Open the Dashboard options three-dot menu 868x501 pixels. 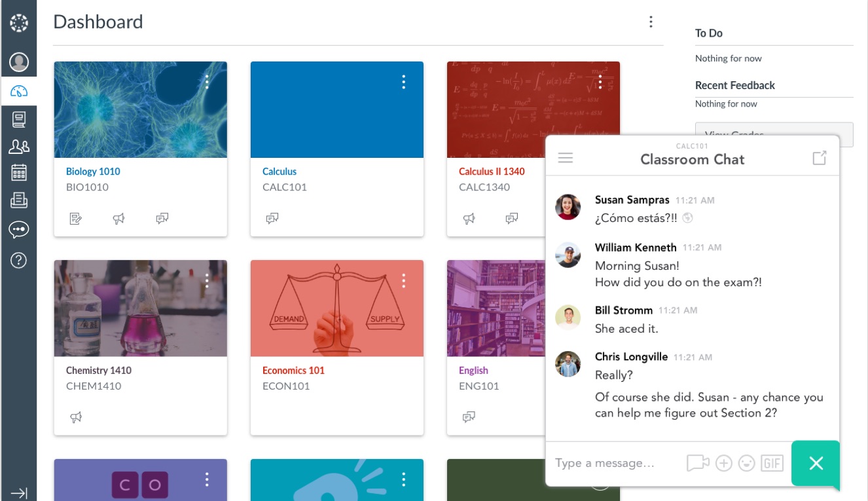pyautogui.click(x=651, y=22)
